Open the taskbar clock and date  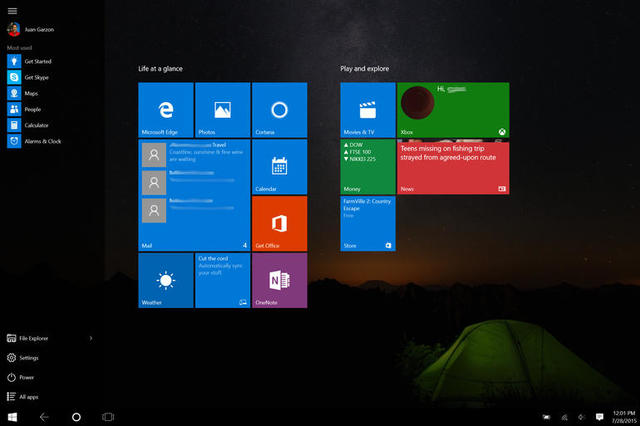624,417
